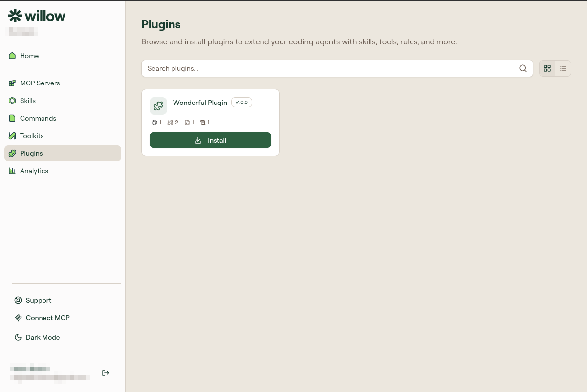Viewport: 587px width, 392px height.
Task: Switch to grid view
Action: click(x=547, y=68)
